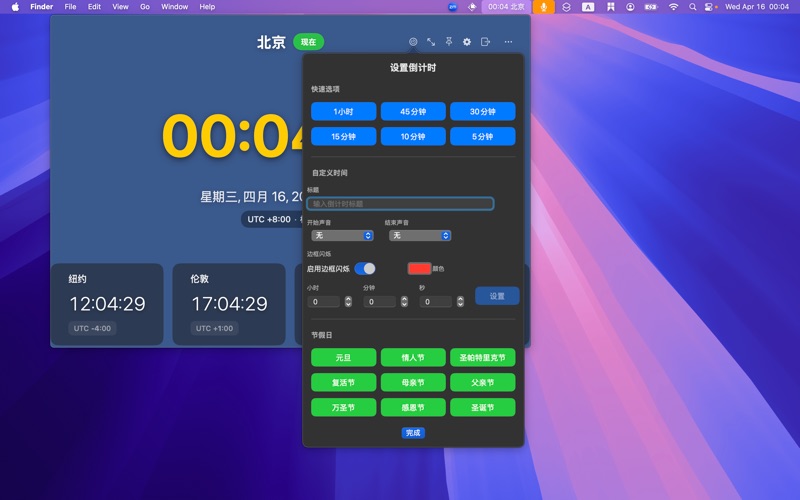Viewport: 800px width, 500px height.
Task: Open Wi-Fi status in the menu bar
Action: point(673,7)
